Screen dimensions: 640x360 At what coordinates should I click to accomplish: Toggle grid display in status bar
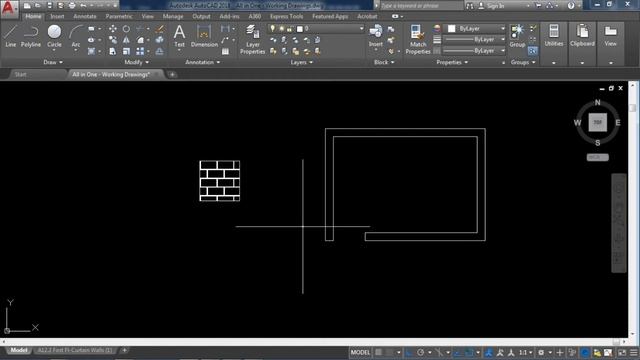pyautogui.click(x=379, y=352)
